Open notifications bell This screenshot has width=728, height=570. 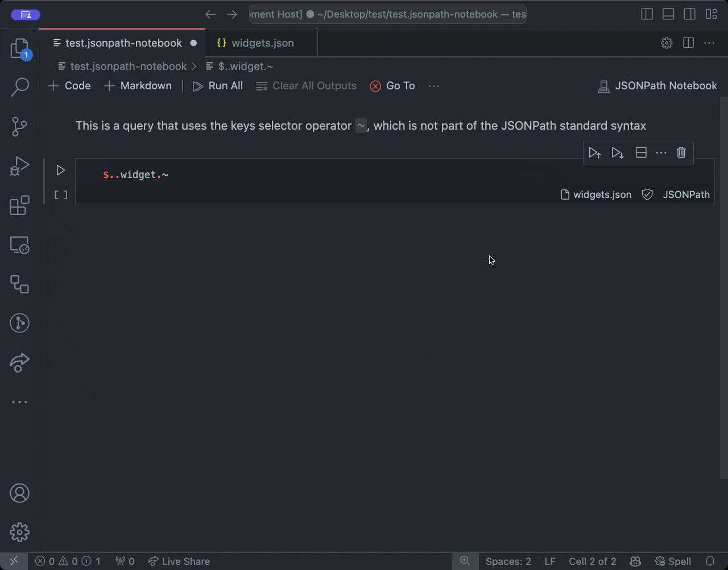pos(710,561)
